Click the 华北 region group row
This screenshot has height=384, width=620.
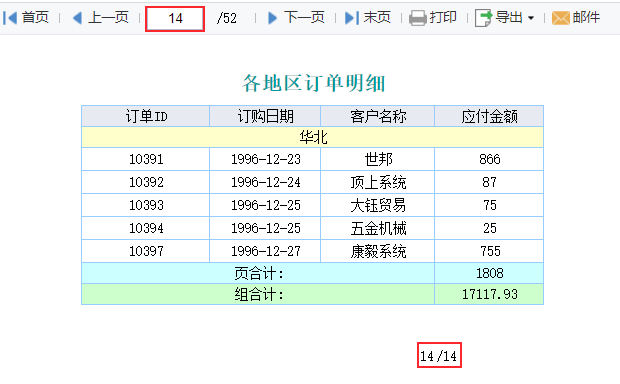pyautogui.click(x=313, y=137)
